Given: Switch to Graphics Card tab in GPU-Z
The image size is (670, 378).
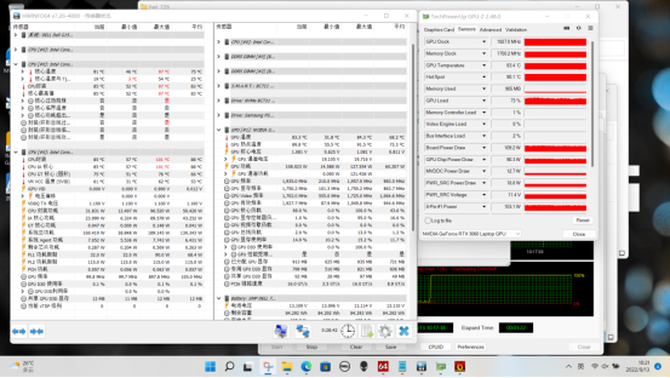Looking at the screenshot, I should click(439, 30).
